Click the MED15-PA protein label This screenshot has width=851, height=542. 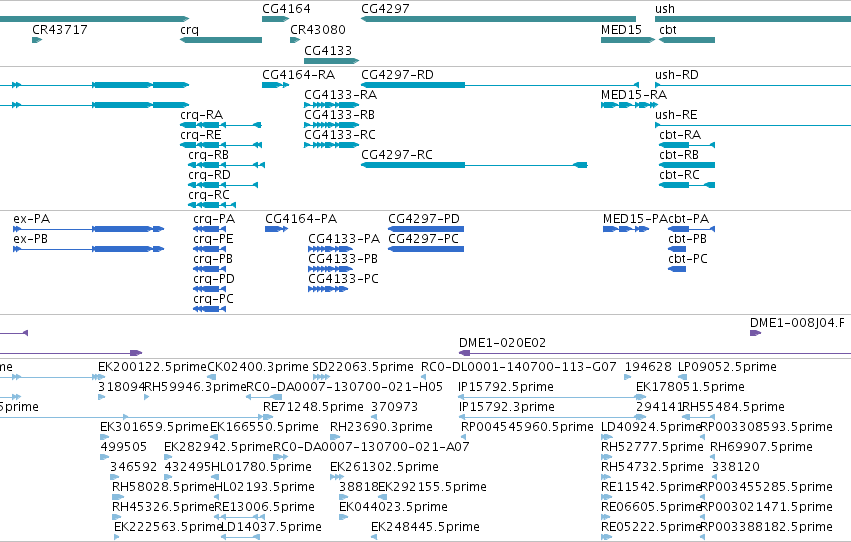(x=635, y=219)
